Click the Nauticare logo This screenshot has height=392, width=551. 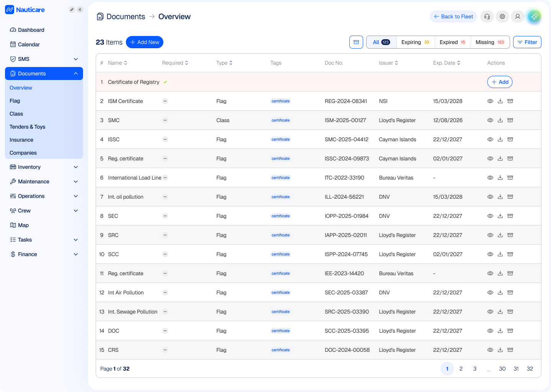click(25, 10)
